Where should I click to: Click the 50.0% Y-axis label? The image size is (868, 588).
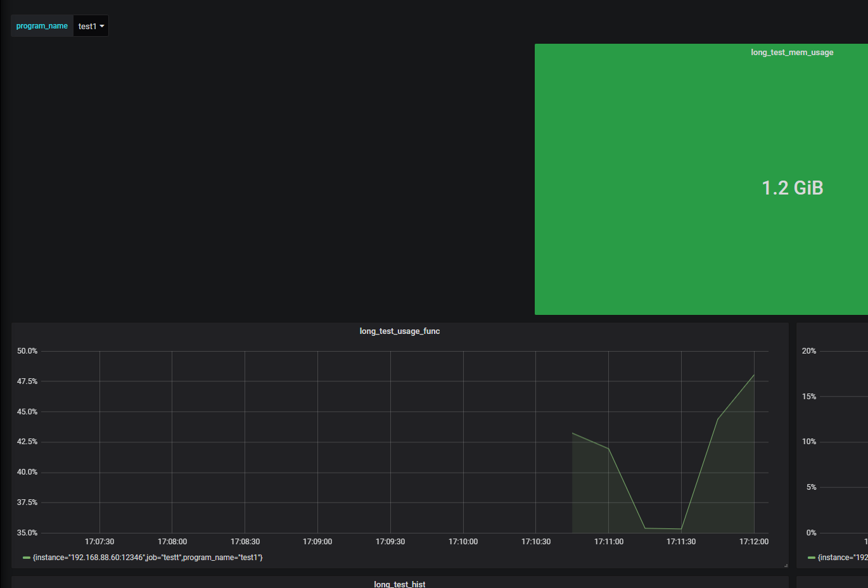pyautogui.click(x=27, y=351)
